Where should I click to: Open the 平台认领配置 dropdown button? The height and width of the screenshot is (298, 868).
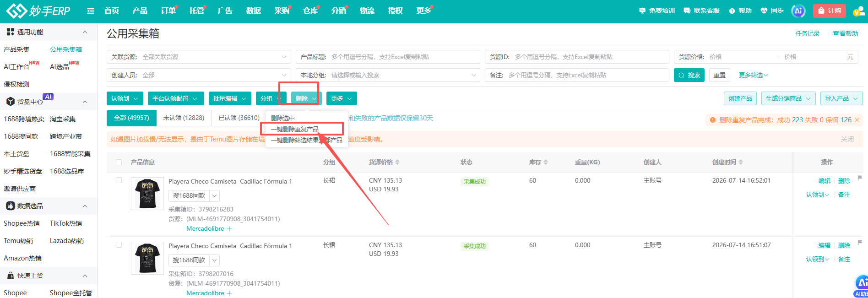176,98
